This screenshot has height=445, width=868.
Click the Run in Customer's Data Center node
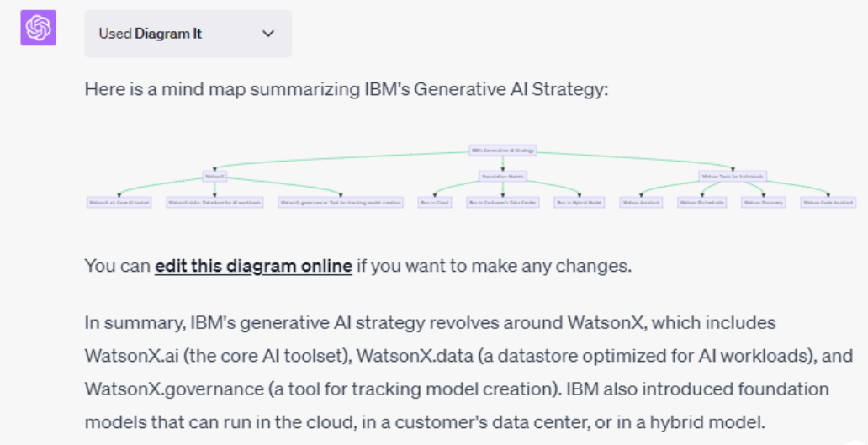tap(502, 203)
